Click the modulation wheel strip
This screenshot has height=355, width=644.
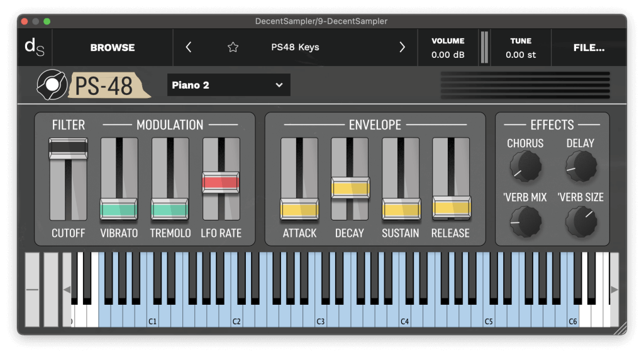pyautogui.click(x=51, y=290)
